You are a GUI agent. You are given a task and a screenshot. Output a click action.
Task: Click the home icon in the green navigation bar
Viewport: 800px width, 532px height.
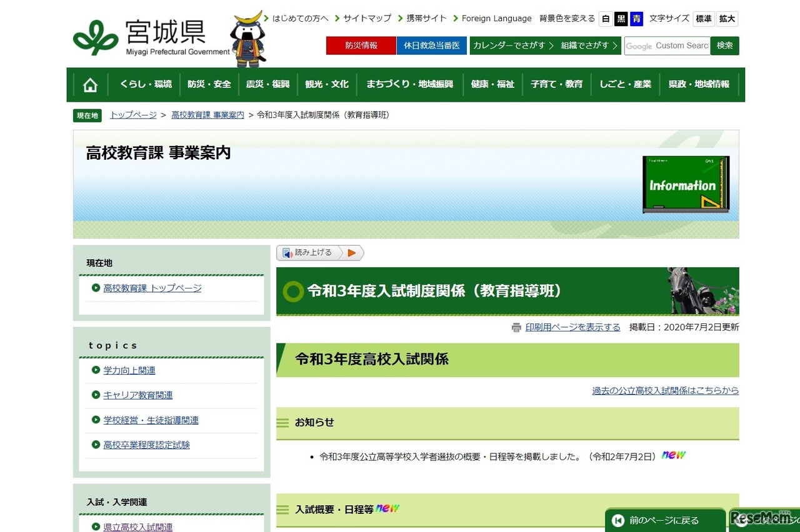[90, 84]
